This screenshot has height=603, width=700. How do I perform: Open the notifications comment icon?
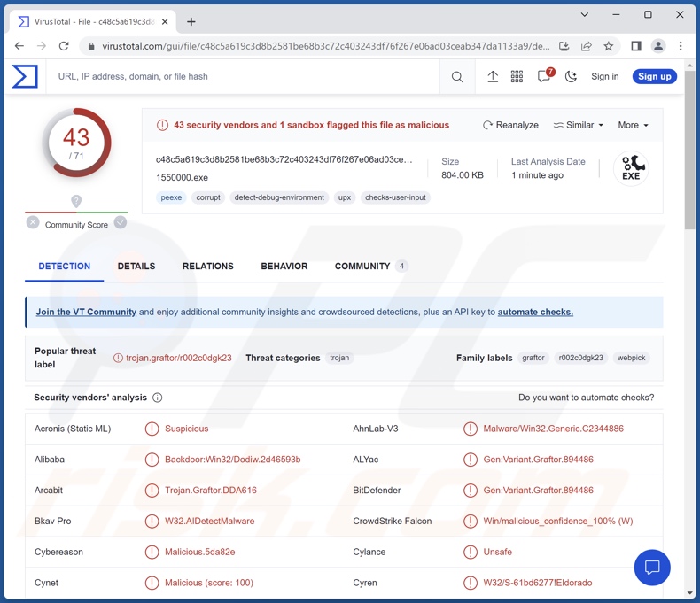pyautogui.click(x=544, y=76)
